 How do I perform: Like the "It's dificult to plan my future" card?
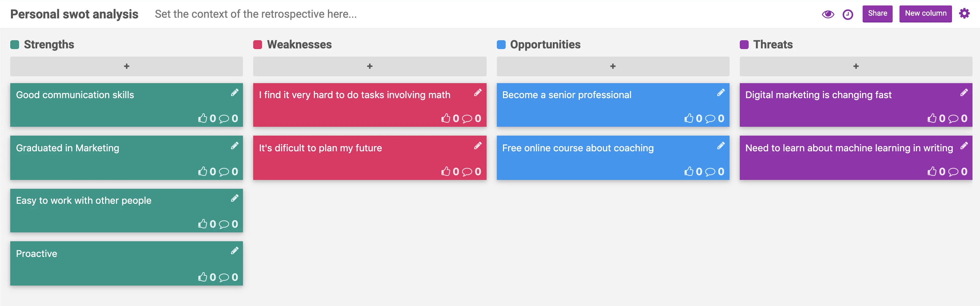point(446,171)
